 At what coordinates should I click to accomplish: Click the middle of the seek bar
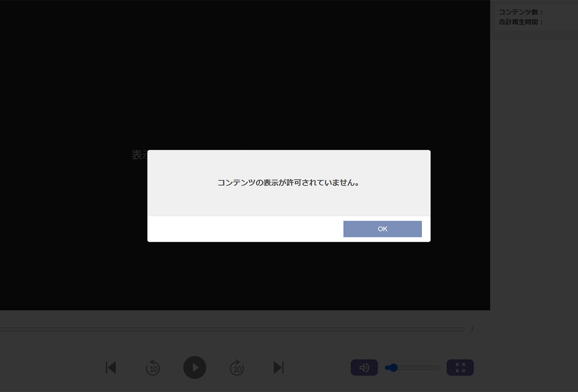click(231, 330)
